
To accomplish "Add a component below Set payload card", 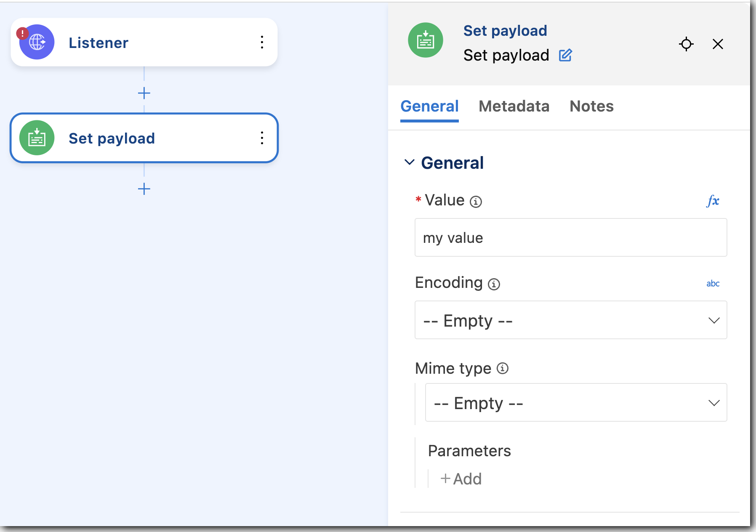I will [x=144, y=189].
